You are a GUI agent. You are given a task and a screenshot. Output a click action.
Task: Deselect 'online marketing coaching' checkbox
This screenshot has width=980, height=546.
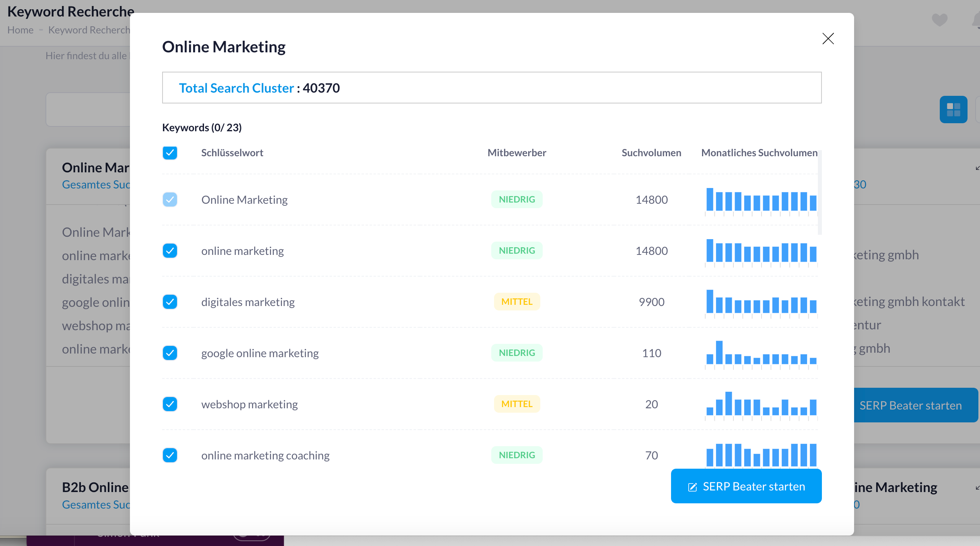[x=170, y=455]
